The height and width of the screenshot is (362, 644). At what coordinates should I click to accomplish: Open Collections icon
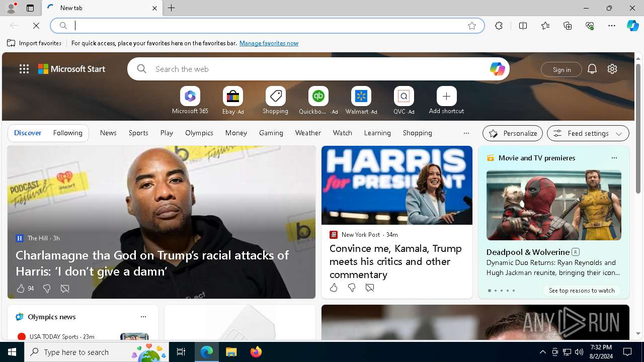[568, 26]
